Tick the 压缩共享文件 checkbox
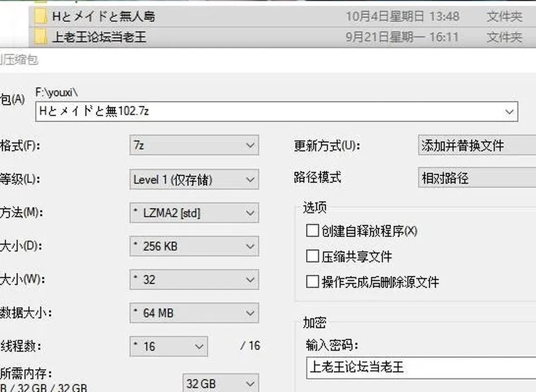The height and width of the screenshot is (392, 536). [313, 256]
